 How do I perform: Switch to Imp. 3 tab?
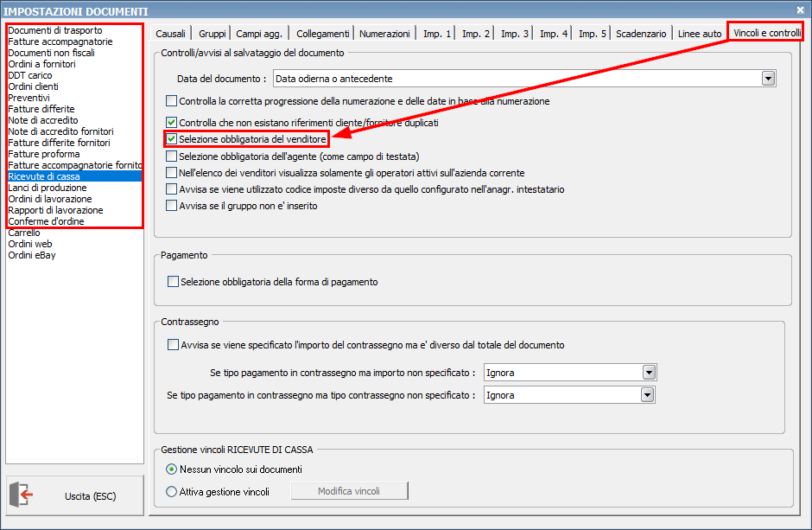coord(515,33)
